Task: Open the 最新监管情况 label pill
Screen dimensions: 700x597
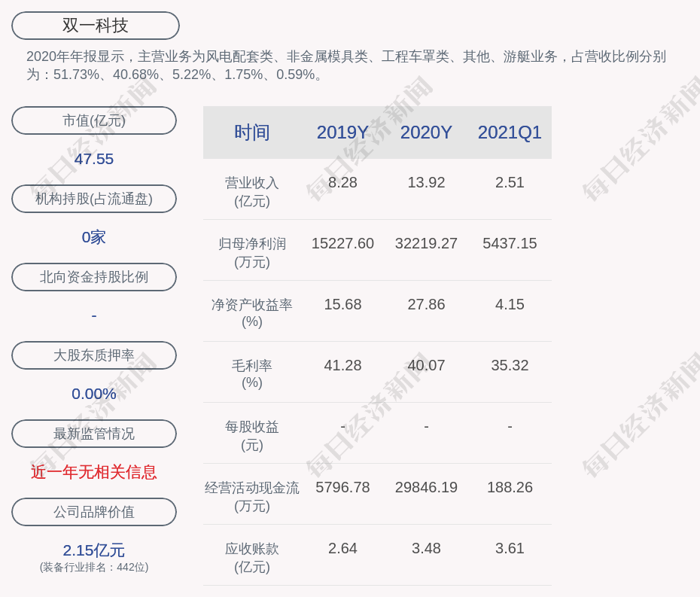Action: (94, 434)
